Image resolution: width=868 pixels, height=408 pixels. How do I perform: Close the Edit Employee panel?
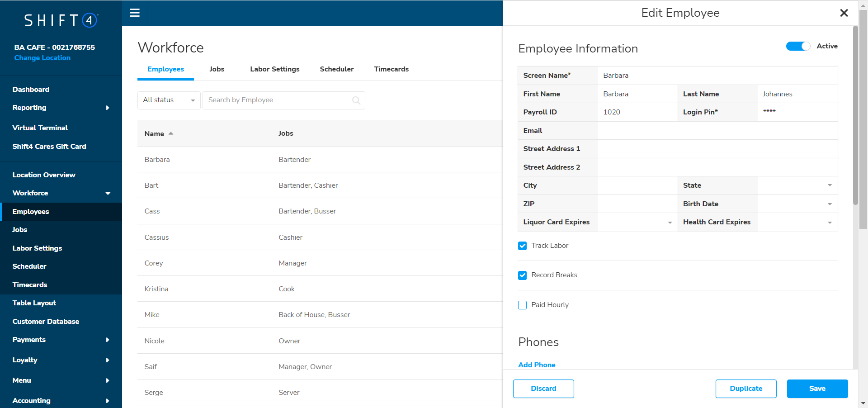point(844,13)
